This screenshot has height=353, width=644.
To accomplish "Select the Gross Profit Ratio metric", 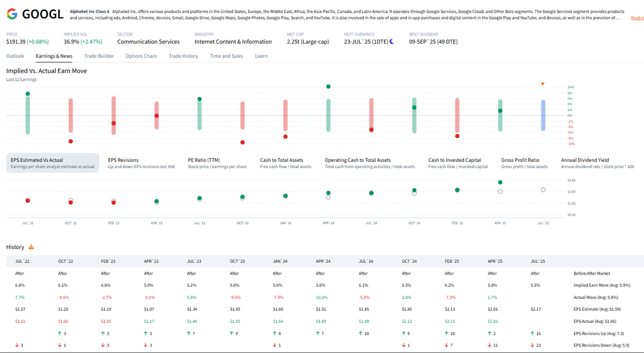I will pos(525,163).
